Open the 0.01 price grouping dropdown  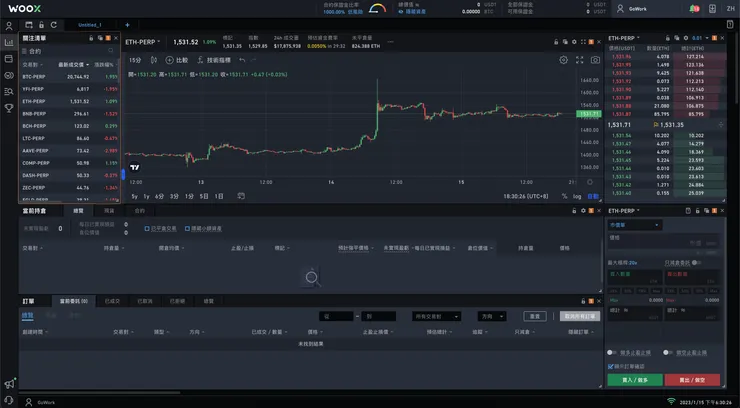pos(699,38)
